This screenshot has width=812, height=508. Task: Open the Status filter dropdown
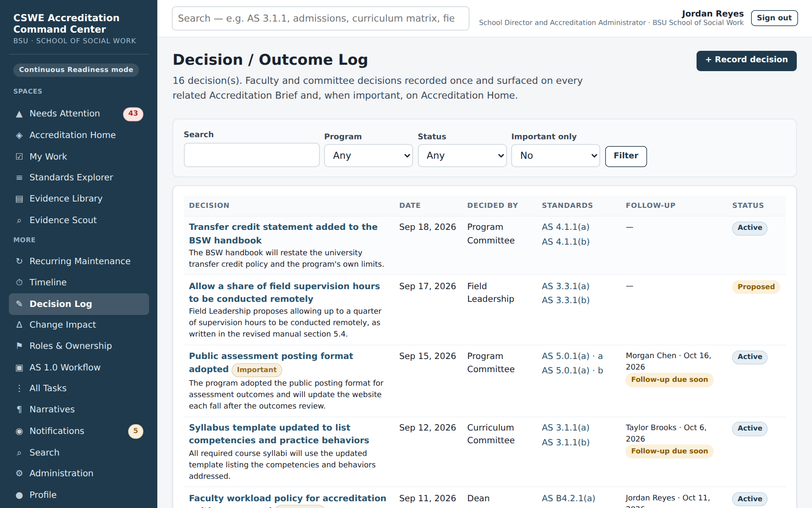pyautogui.click(x=462, y=156)
